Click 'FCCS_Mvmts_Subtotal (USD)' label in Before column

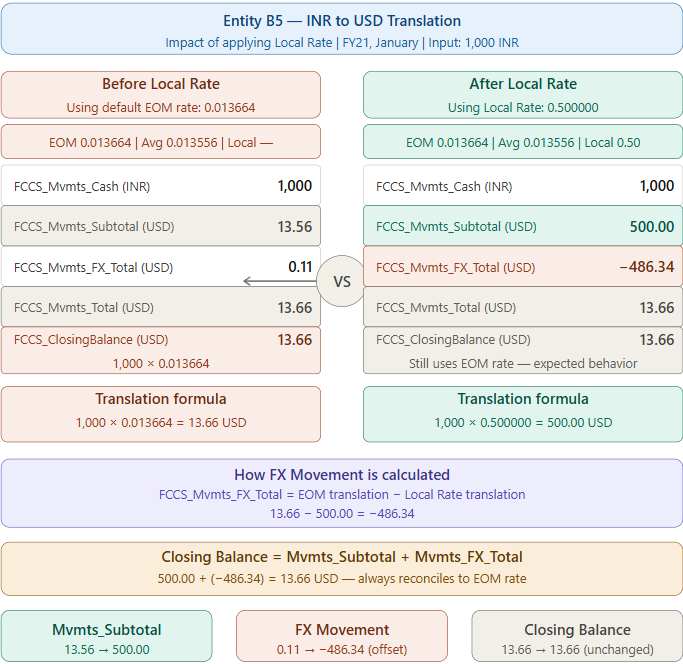tap(94, 227)
